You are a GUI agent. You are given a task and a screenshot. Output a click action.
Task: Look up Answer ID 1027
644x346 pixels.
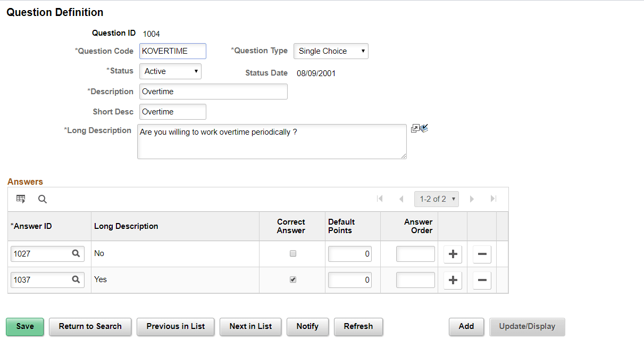[76, 254]
